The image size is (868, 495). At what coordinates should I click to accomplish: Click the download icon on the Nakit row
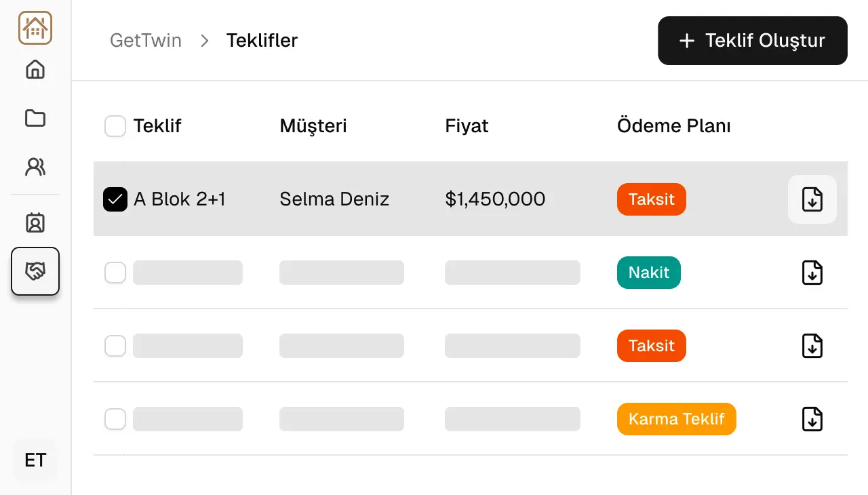click(812, 273)
